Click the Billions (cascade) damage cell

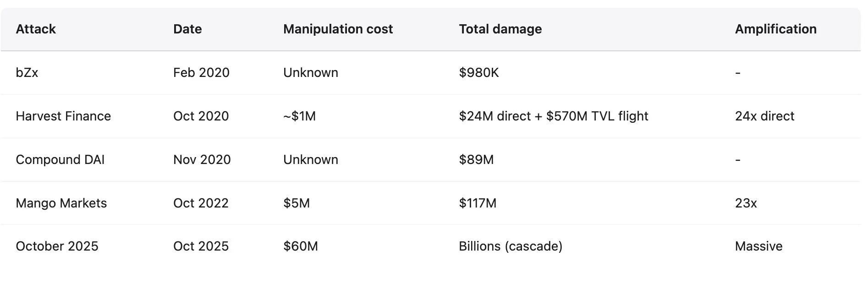click(x=510, y=246)
